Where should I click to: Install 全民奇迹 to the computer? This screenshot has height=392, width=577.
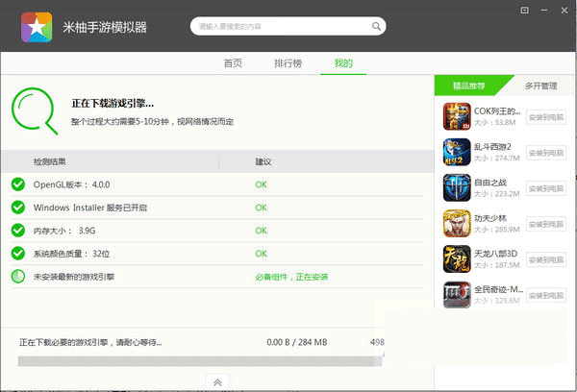coord(546,295)
